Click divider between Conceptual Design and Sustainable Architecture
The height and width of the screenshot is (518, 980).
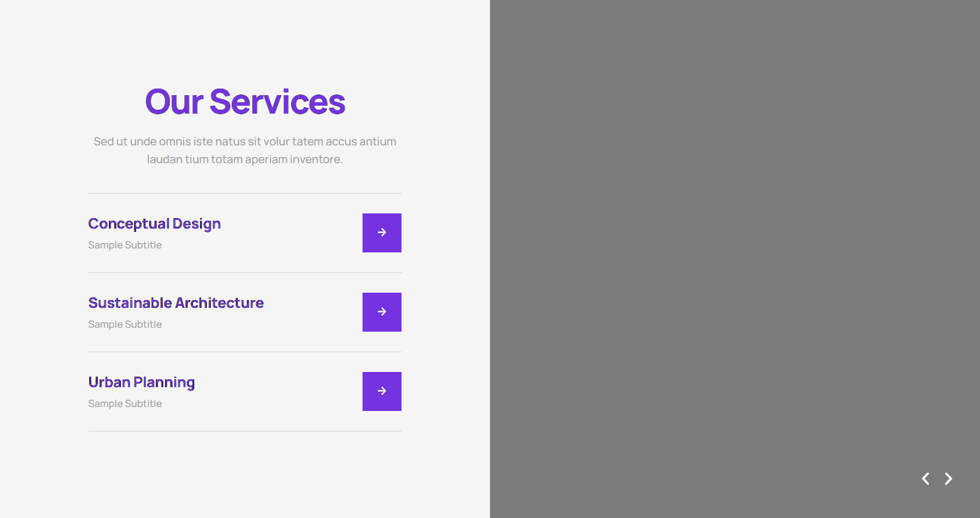point(244,273)
